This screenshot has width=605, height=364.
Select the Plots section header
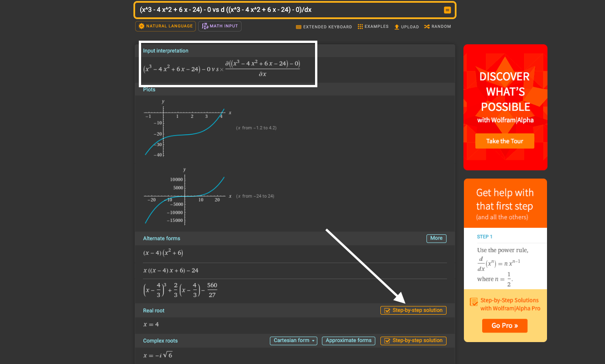coord(149,89)
